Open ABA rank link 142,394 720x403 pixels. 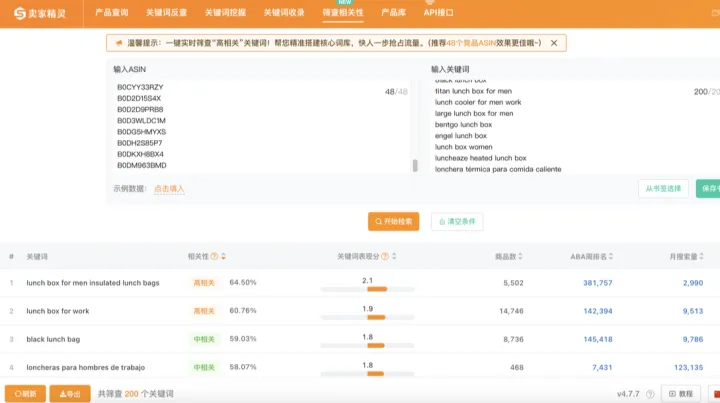pyautogui.click(x=598, y=311)
